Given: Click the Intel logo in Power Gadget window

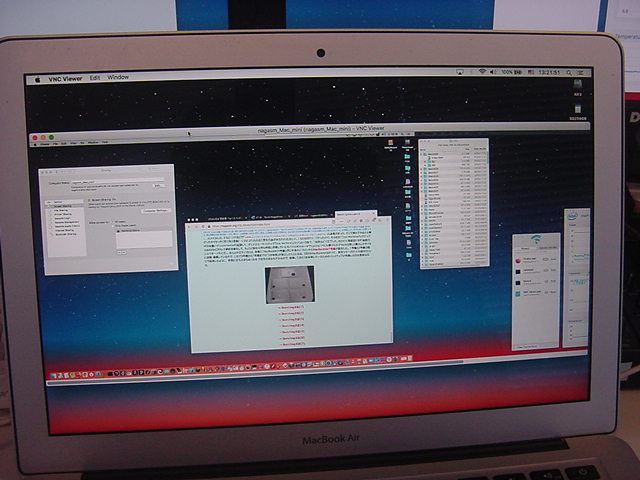Looking at the screenshot, I should click(x=573, y=216).
